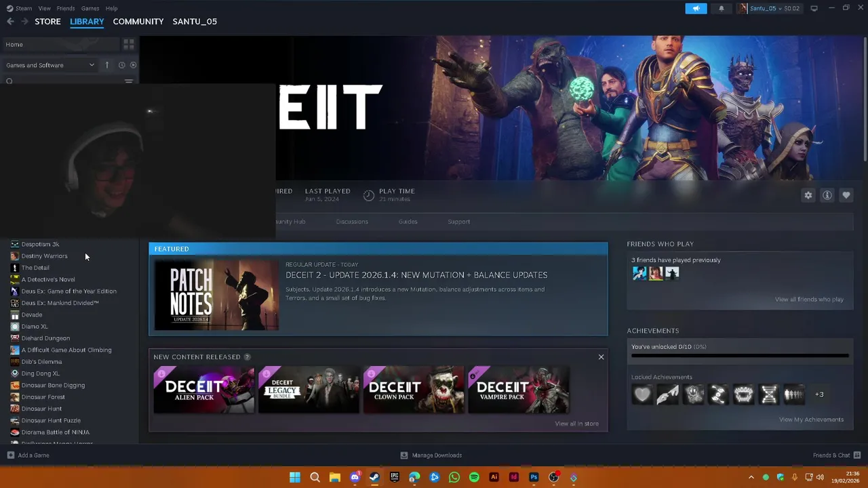Open Epic Games Launcher from taskbar
The height and width of the screenshot is (488, 868).
coord(395,477)
